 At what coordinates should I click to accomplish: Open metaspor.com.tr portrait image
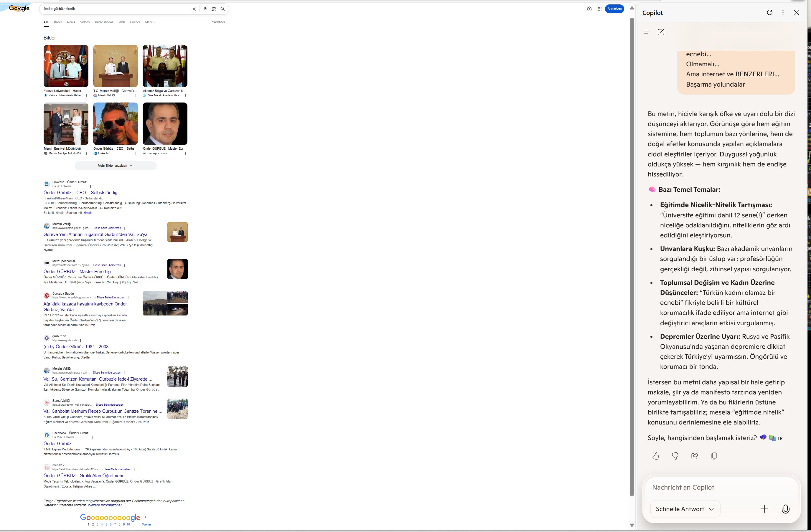tap(165, 124)
